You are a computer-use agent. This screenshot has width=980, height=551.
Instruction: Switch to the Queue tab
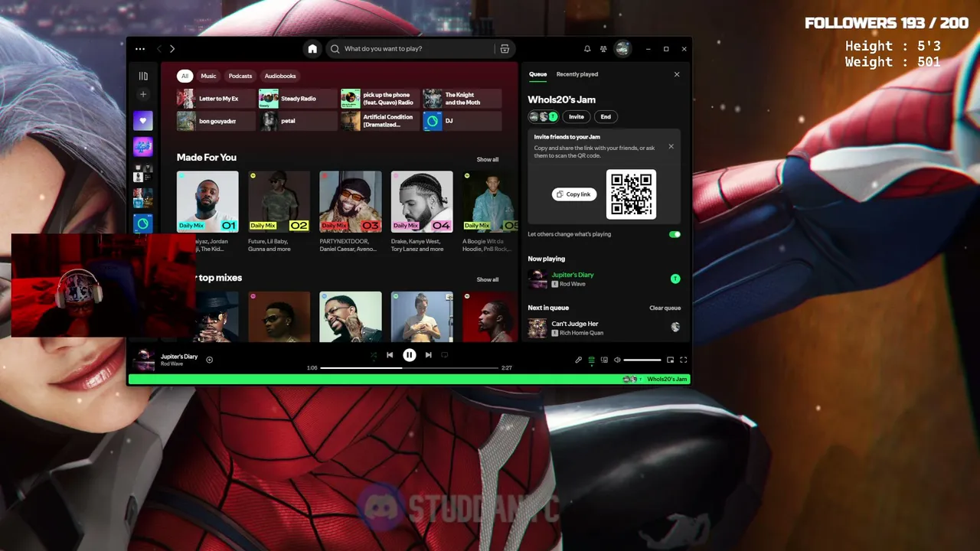(x=537, y=74)
